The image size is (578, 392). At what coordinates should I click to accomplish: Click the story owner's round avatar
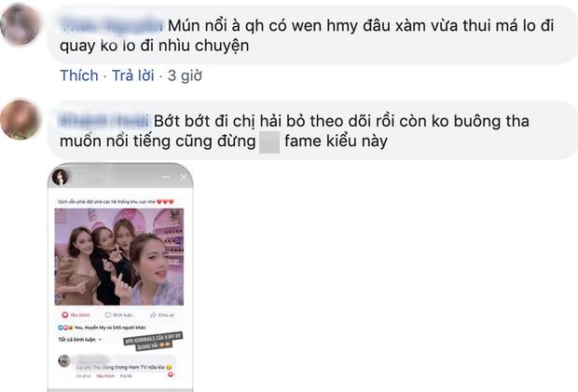pos(61,177)
